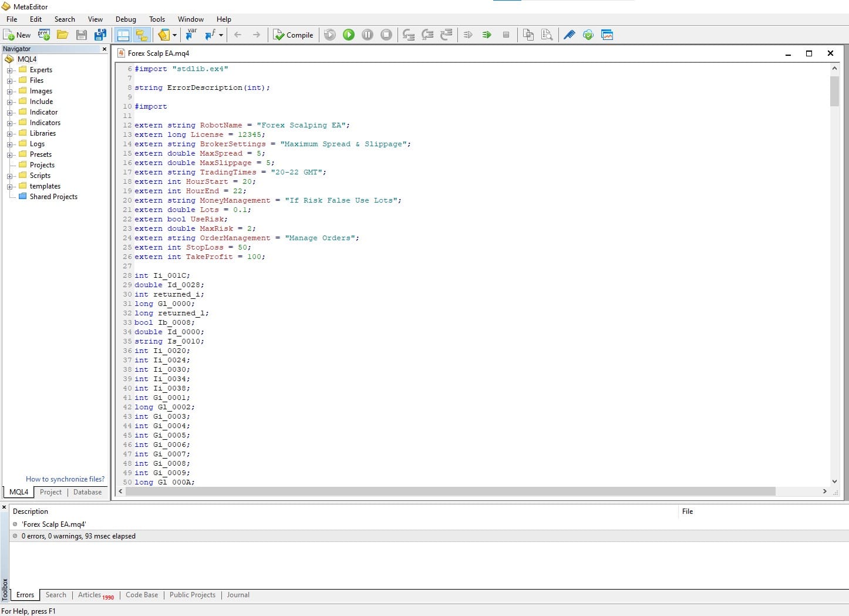Click the 'var' list variables icon

point(191,35)
